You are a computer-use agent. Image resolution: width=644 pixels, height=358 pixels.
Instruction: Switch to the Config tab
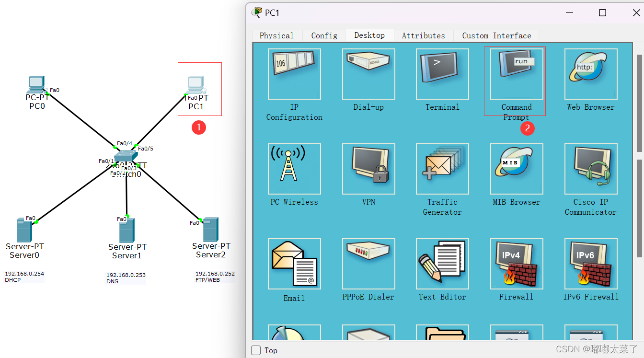point(324,35)
